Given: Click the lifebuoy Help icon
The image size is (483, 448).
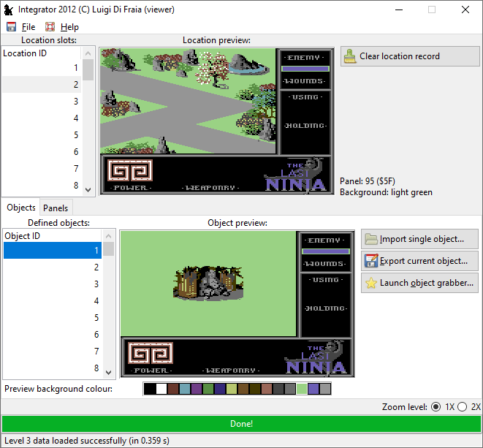Looking at the screenshot, I should (x=50, y=27).
